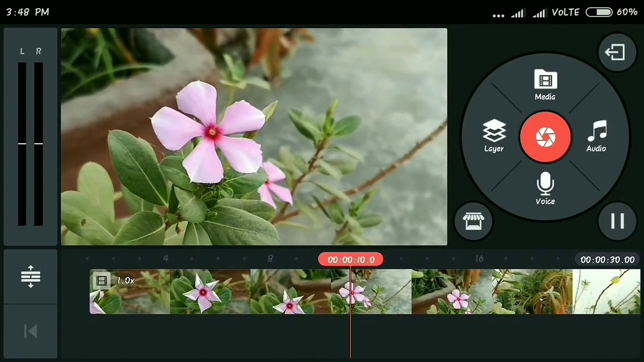This screenshot has height=362, width=644.
Task: Expand the timeline tracks view
Action: coord(30,277)
